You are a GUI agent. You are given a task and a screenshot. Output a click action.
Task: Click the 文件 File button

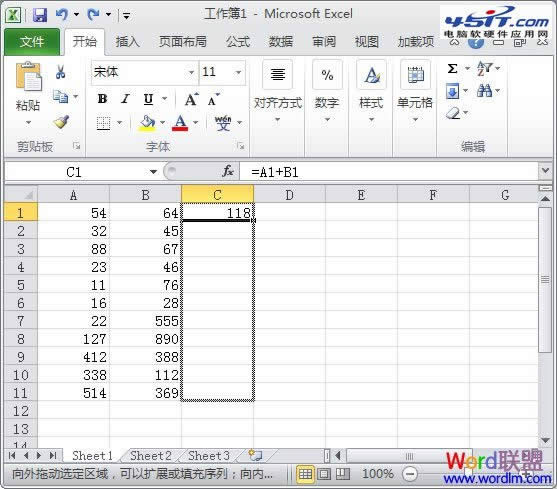pos(32,42)
